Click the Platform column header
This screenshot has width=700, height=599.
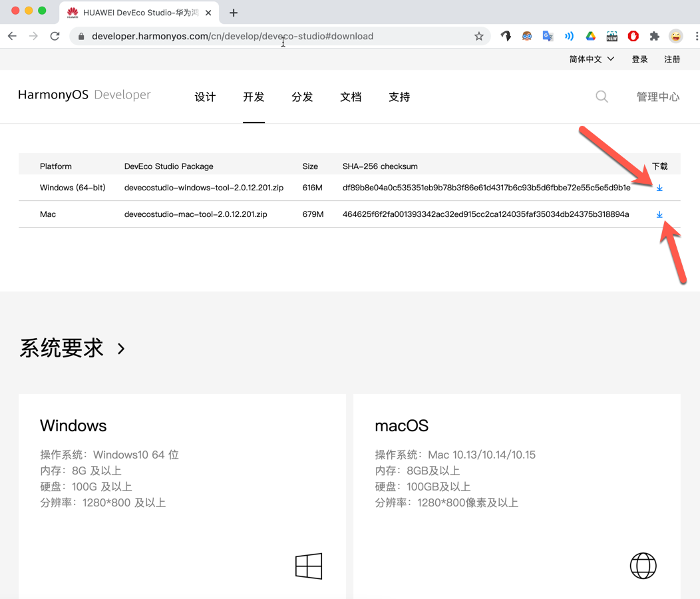click(x=56, y=166)
